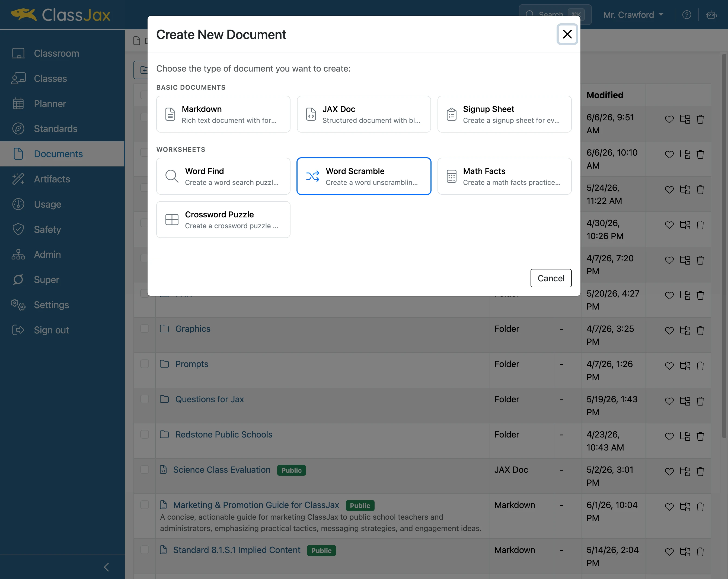This screenshot has height=579, width=728.
Task: Open the Questions for Jax folder
Action: click(x=209, y=399)
